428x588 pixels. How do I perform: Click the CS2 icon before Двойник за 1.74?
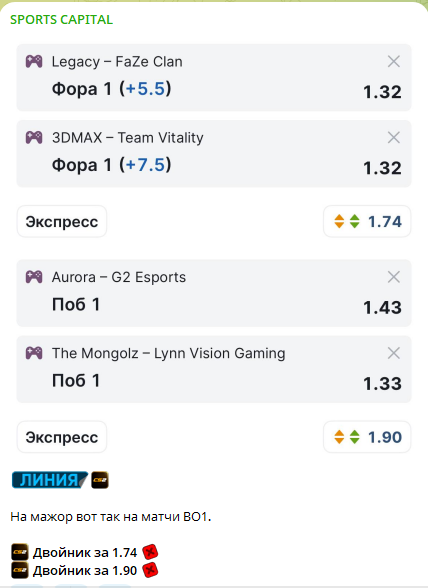[x=20, y=552]
